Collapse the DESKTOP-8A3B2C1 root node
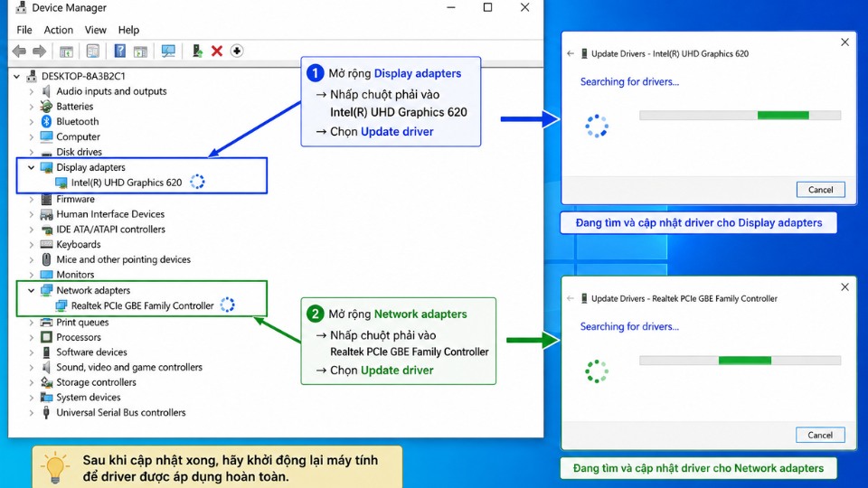Screen dimensions: 868x488 [16, 76]
